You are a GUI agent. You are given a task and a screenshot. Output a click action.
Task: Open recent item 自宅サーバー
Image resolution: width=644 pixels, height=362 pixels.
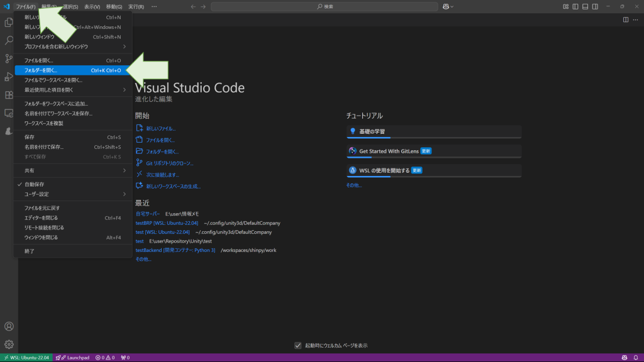point(147,214)
